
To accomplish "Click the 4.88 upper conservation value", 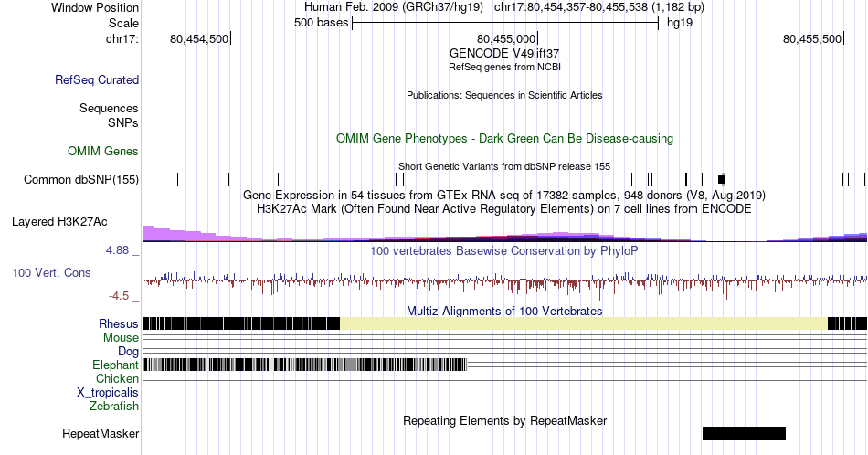I will tap(117, 250).
